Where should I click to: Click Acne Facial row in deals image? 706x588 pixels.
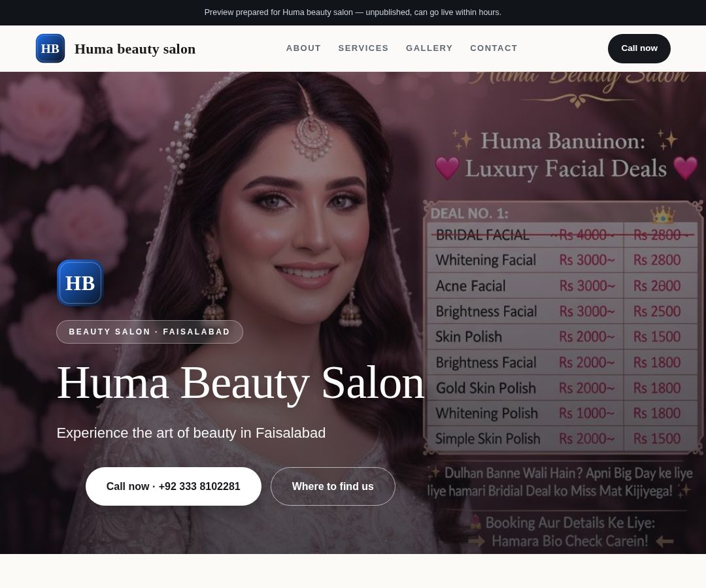tap(562, 286)
